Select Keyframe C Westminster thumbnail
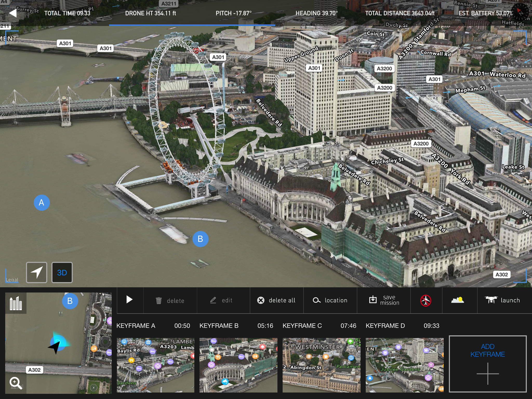 (x=321, y=365)
